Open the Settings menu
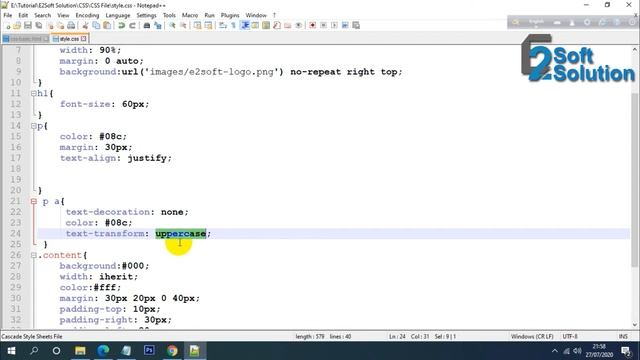 146,15
